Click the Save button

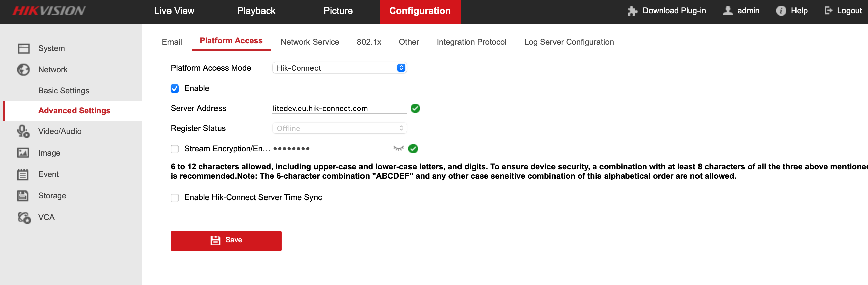point(226,241)
